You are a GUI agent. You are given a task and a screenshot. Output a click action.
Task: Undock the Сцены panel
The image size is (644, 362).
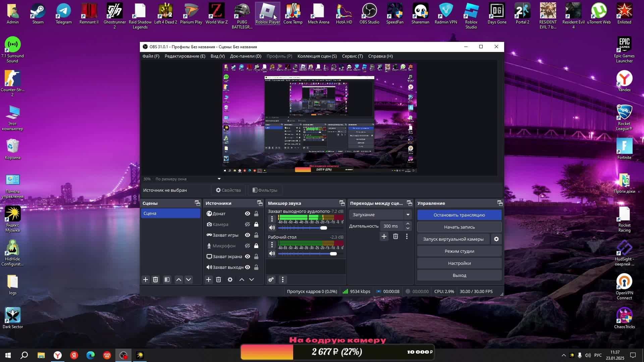click(197, 203)
